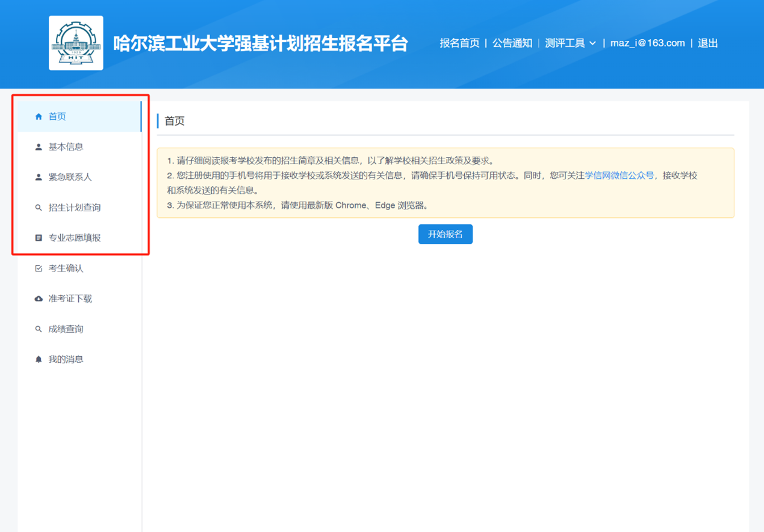Viewport: 764px width, 532px height.
Task: Click the home icon beside 首页
Action: (x=39, y=117)
